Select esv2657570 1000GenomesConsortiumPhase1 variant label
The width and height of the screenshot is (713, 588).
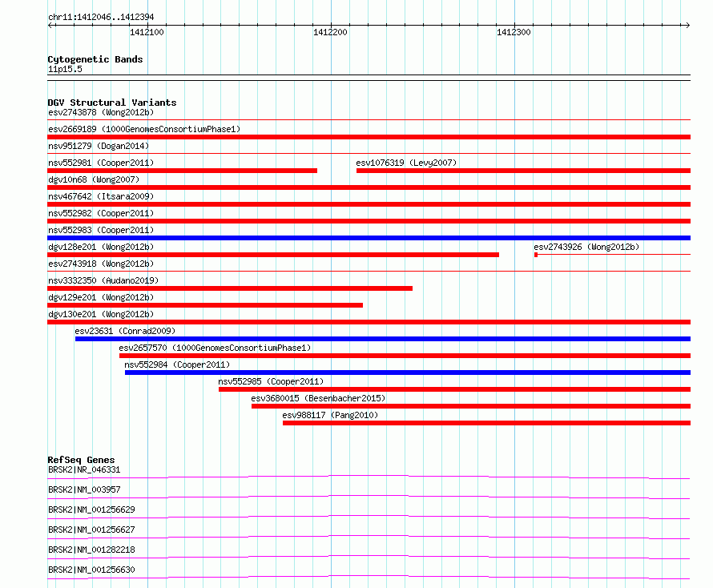coord(215,348)
